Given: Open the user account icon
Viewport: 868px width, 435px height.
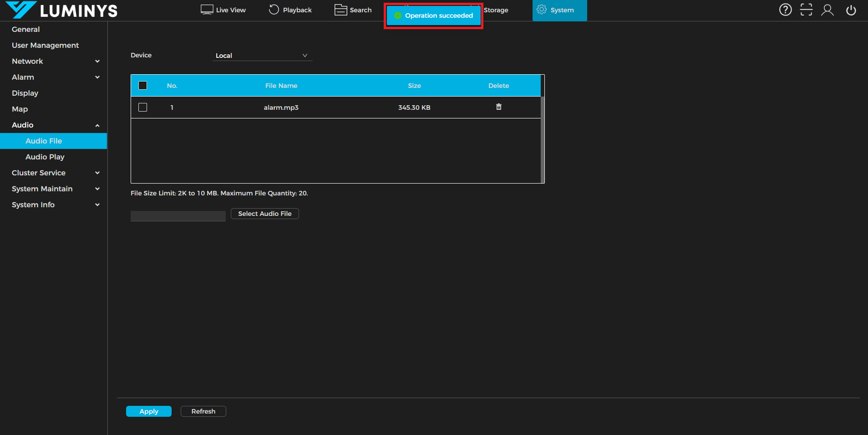Looking at the screenshot, I should [827, 10].
